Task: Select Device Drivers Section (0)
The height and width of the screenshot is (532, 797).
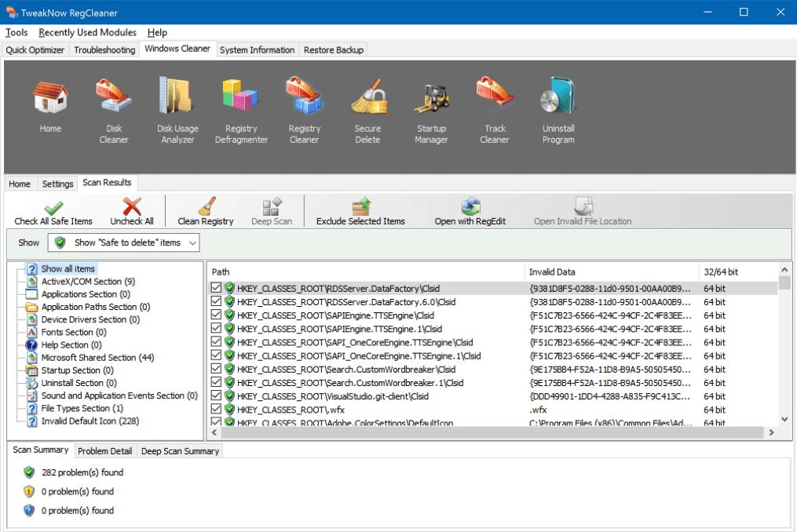Action: tap(90, 319)
